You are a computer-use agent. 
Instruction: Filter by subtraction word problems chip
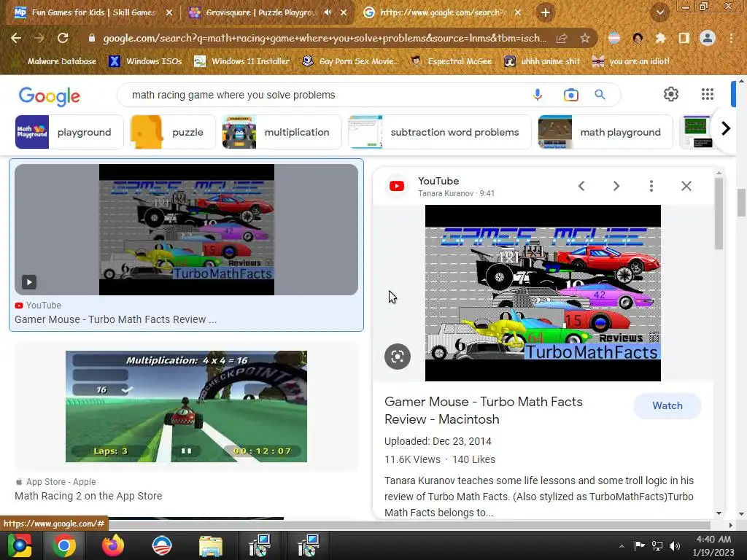pos(439,132)
